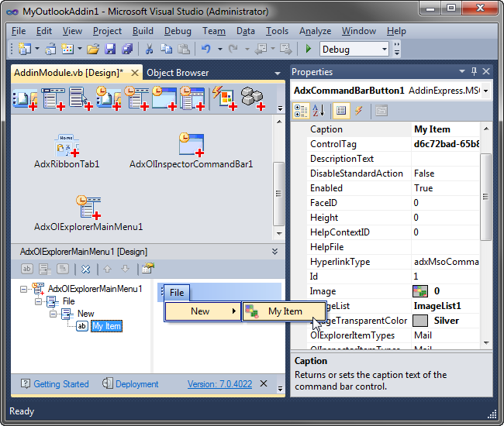This screenshot has width=504, height=426.
Task: Click the Caption property value field
Action: pos(446,129)
